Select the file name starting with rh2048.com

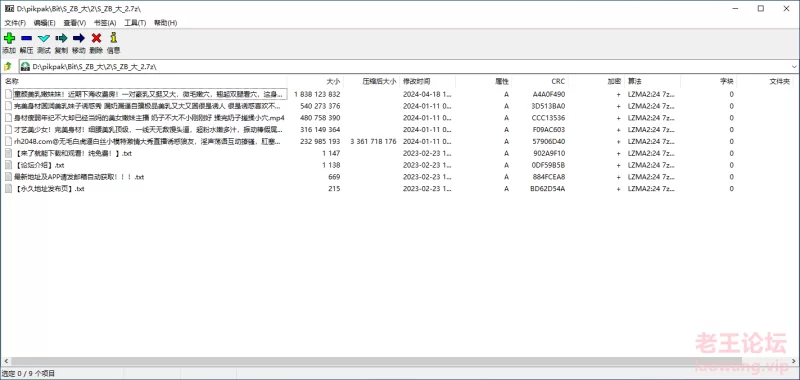(x=147, y=141)
